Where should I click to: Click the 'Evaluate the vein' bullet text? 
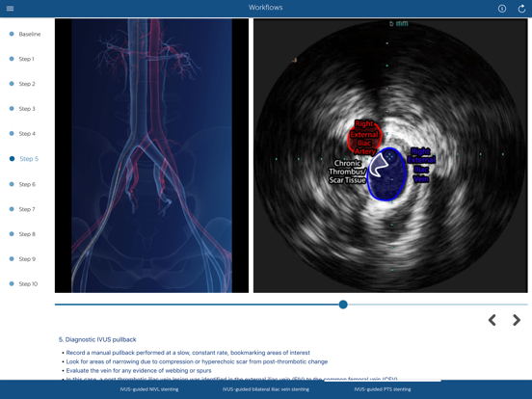coord(139,370)
